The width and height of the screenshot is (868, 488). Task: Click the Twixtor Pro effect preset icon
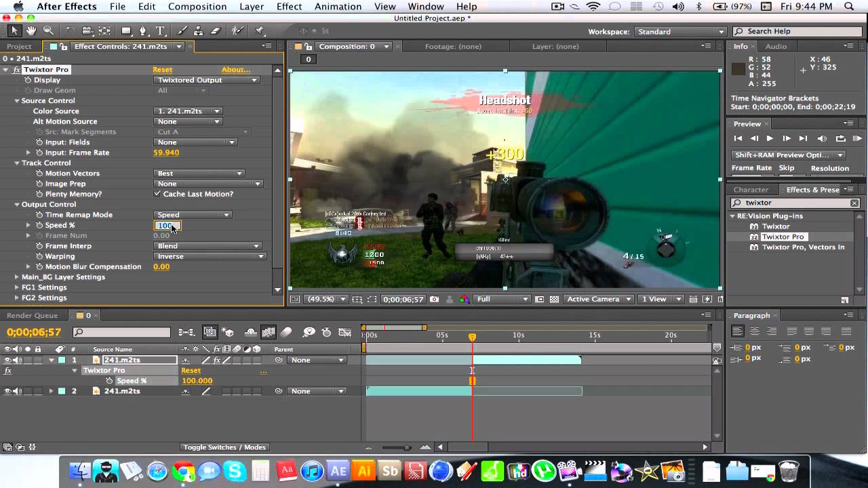[753, 237]
